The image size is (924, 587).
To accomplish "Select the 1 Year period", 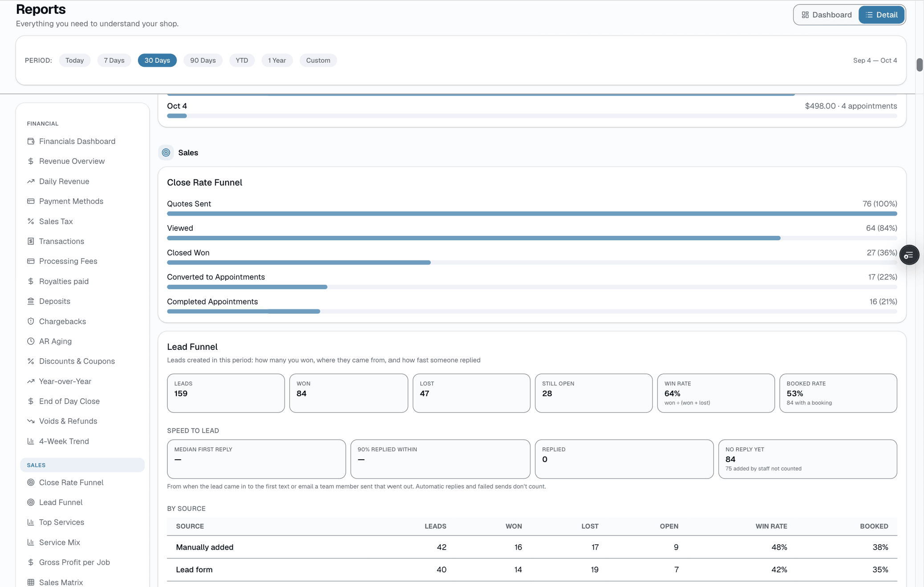I will tap(277, 61).
